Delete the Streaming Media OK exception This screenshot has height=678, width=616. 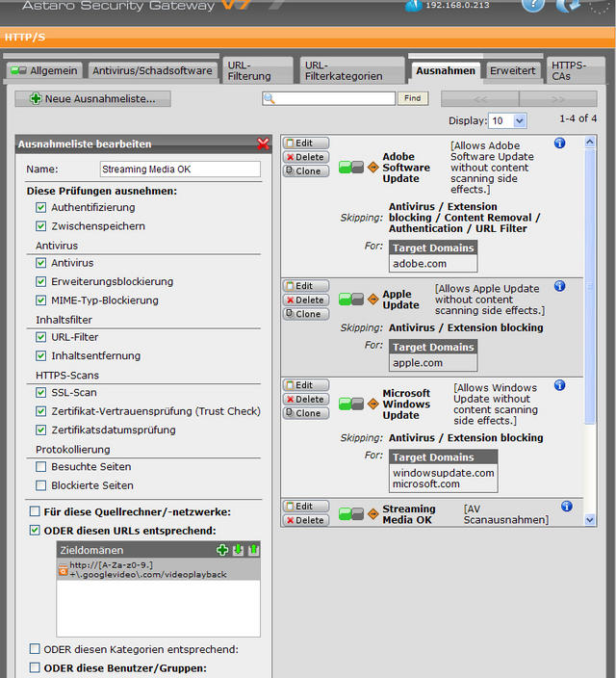coord(306,520)
